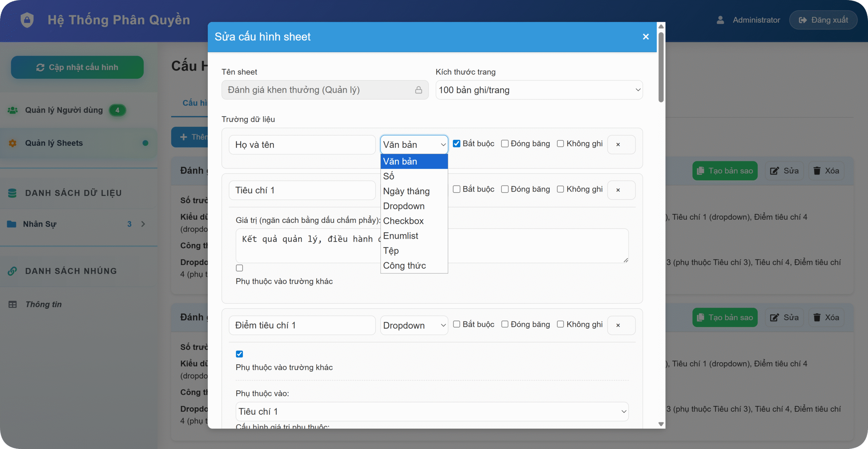Click the Administrator user icon
The image size is (868, 449).
720,20
